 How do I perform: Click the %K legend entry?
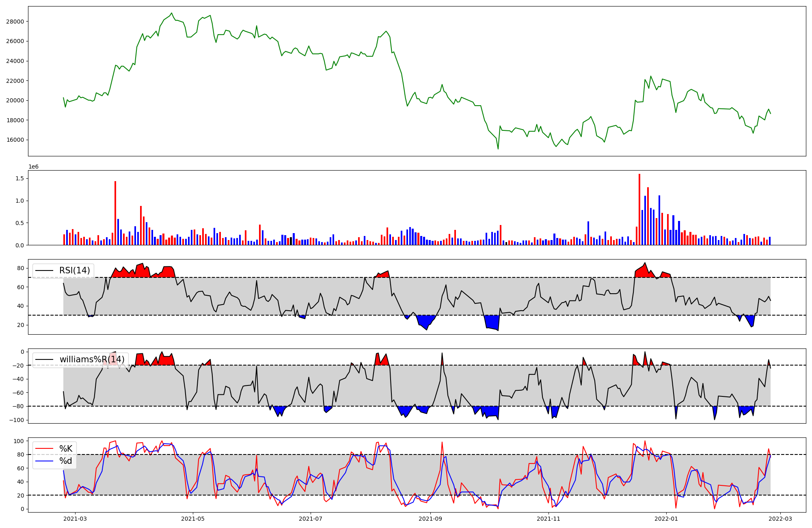tap(66, 448)
